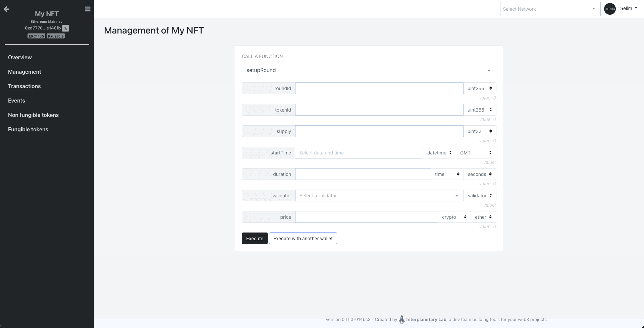Click the back arrow icon in sidebar
Screen dimensions: 644x328
(6, 9)
